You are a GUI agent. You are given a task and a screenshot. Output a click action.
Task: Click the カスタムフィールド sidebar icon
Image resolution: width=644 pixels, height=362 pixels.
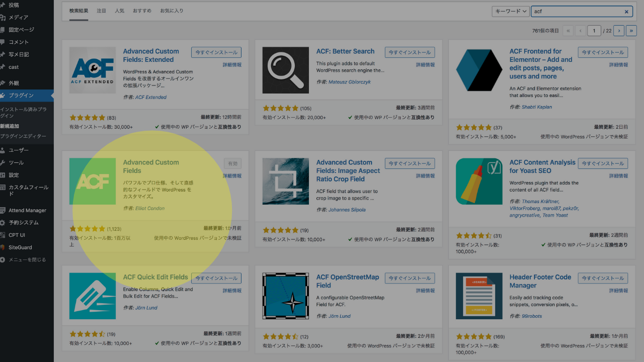(3, 188)
